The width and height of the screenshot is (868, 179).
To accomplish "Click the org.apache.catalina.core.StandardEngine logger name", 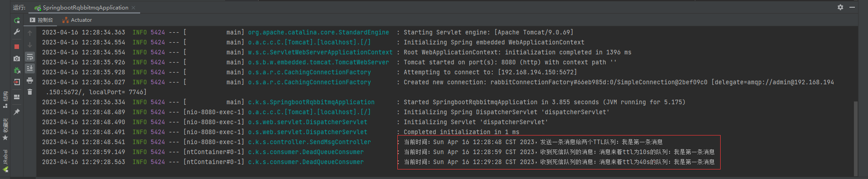I will point(318,32).
